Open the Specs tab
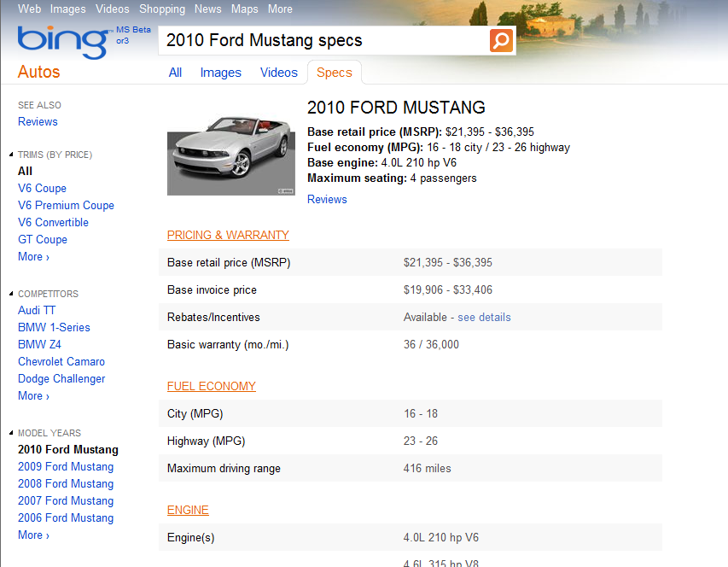The width and height of the screenshot is (728, 567). 334,73
